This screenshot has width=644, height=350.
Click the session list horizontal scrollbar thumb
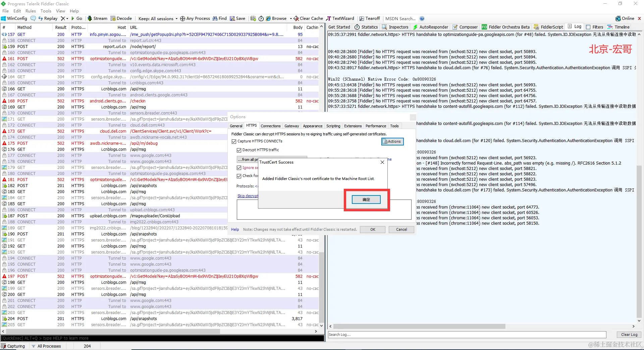[113, 331]
